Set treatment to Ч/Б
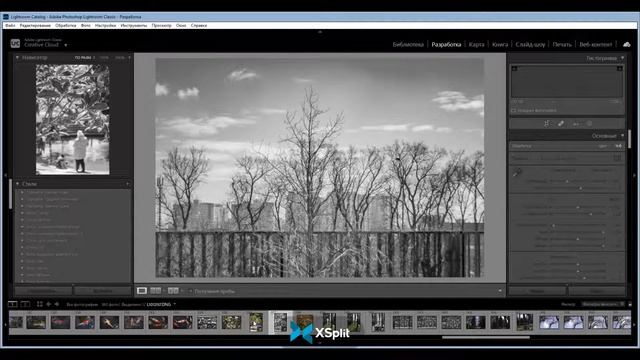Viewport: 640px width, 360px height. [x=618, y=146]
